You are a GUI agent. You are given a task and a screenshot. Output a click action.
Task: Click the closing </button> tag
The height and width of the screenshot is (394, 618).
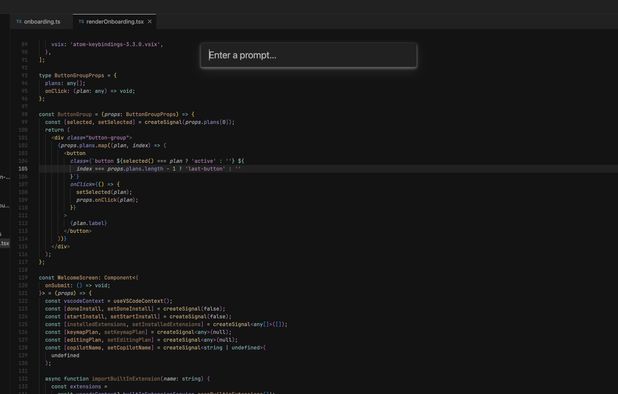78,231
